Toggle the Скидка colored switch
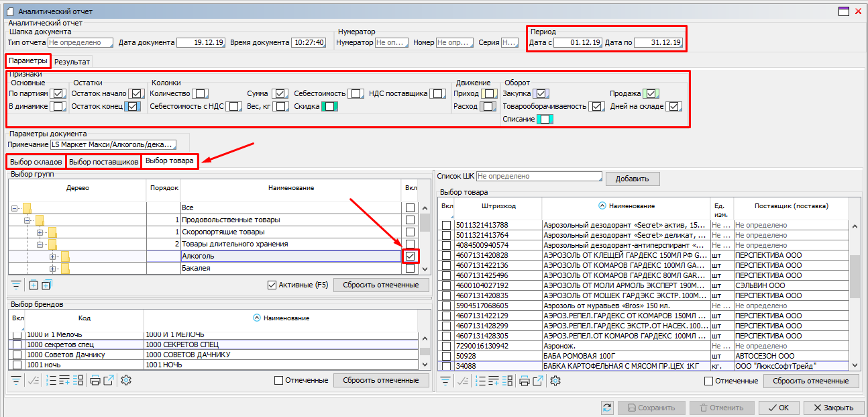The image size is (868, 417). coord(329,106)
